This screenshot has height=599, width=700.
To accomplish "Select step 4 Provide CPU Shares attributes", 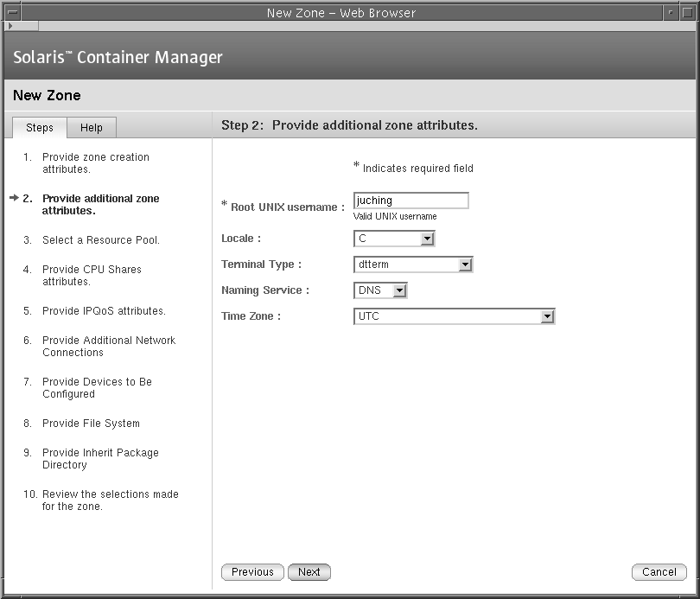I will 92,276.
